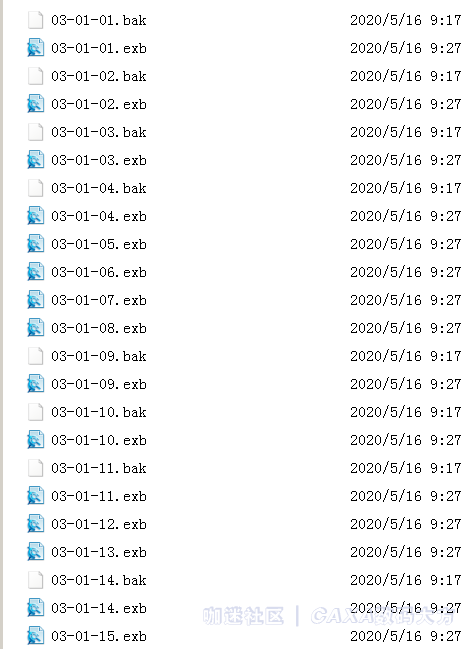The width and height of the screenshot is (465, 649).
Task: Click file name 03-01-10.exb
Action: (99, 440)
